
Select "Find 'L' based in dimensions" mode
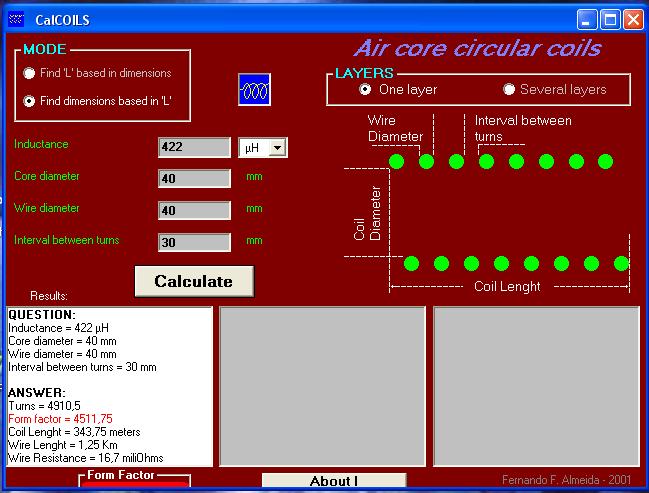(x=30, y=73)
